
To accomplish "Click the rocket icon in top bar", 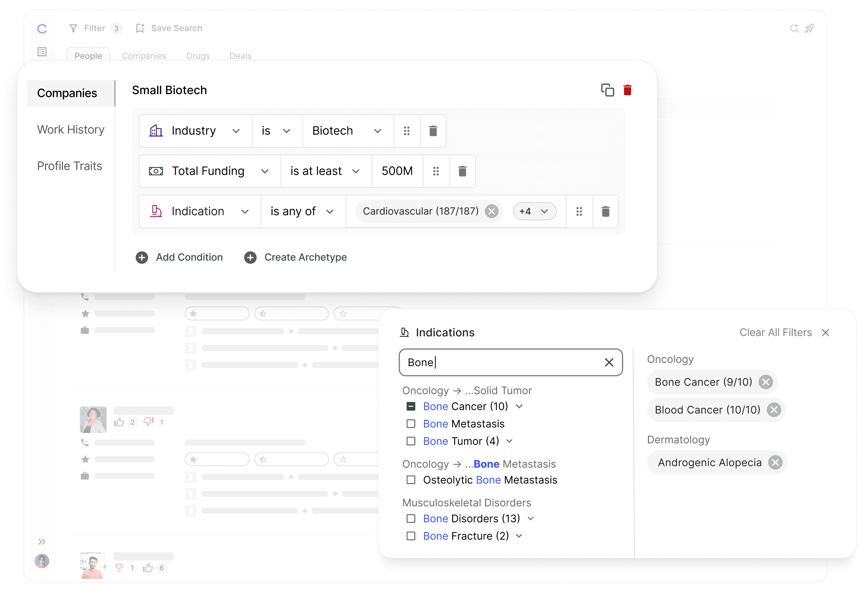I will [809, 28].
